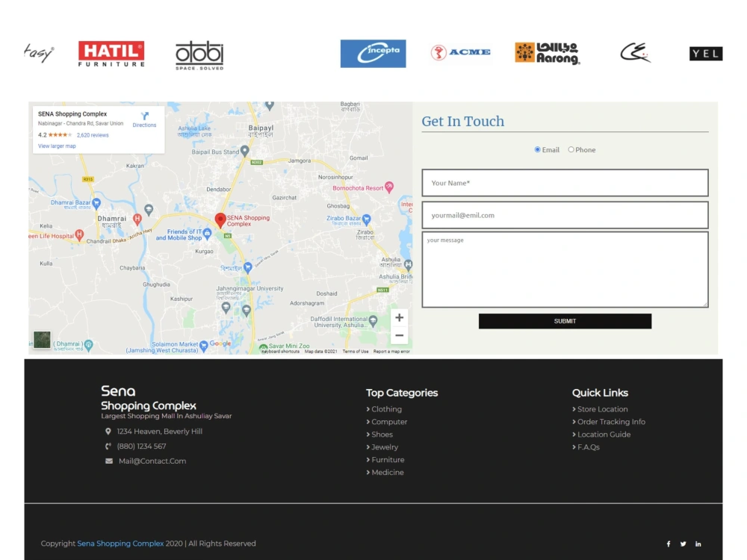
Task: Click the yourmail@emil.com email field
Action: coord(565,215)
